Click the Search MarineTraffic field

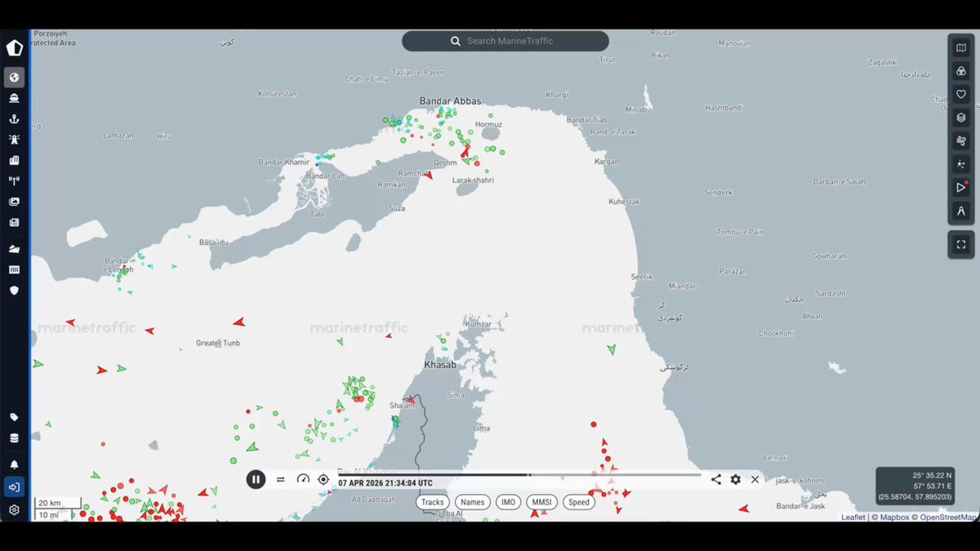pos(506,41)
